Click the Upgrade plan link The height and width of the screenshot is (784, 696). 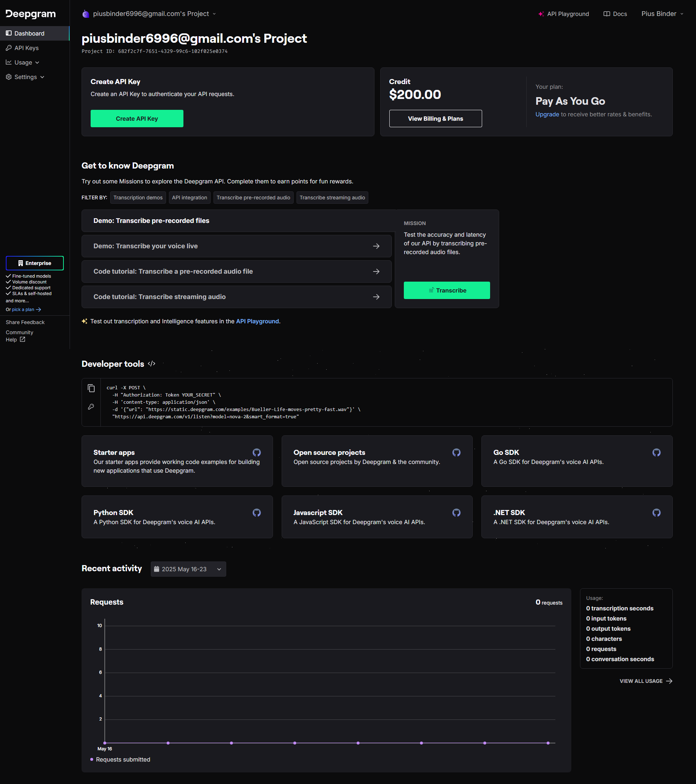click(547, 114)
